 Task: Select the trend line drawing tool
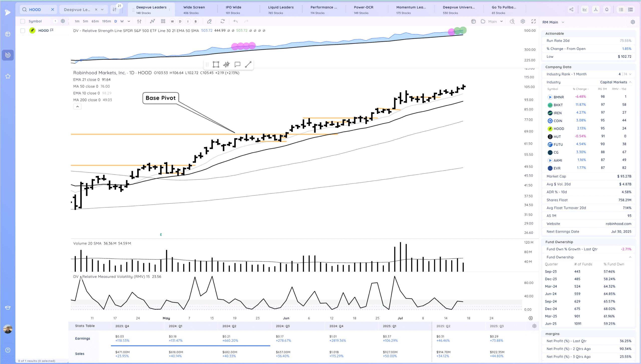248,65
